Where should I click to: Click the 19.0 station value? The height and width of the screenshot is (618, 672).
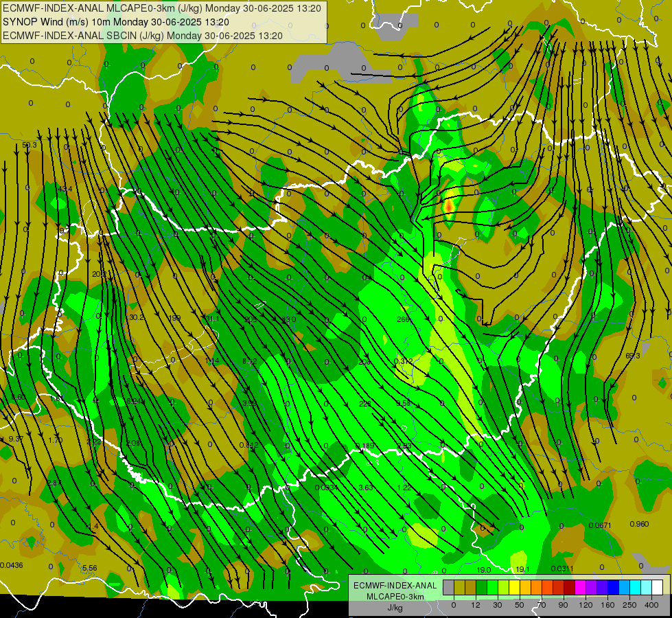coord(484,570)
